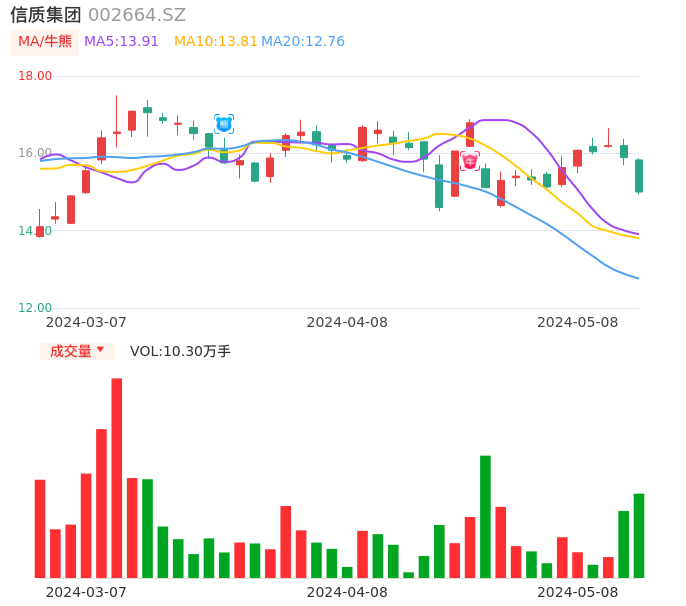
Task: Click the MA10:13.81 legend label
Action: (x=215, y=42)
